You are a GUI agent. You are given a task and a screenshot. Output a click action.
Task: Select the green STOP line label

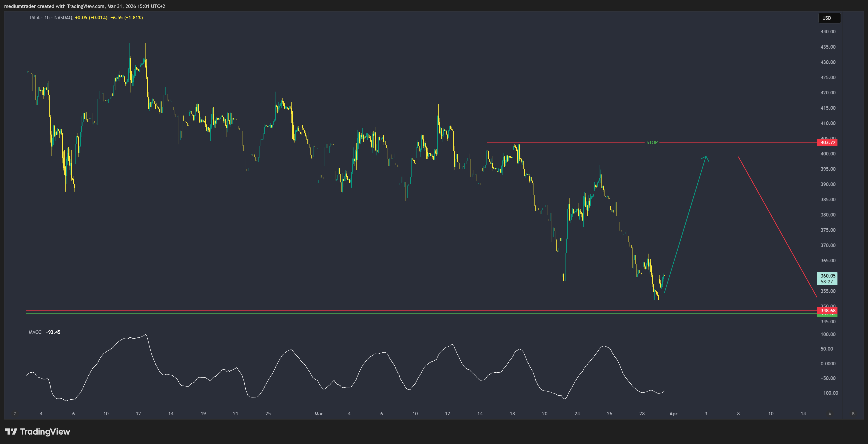click(x=652, y=142)
